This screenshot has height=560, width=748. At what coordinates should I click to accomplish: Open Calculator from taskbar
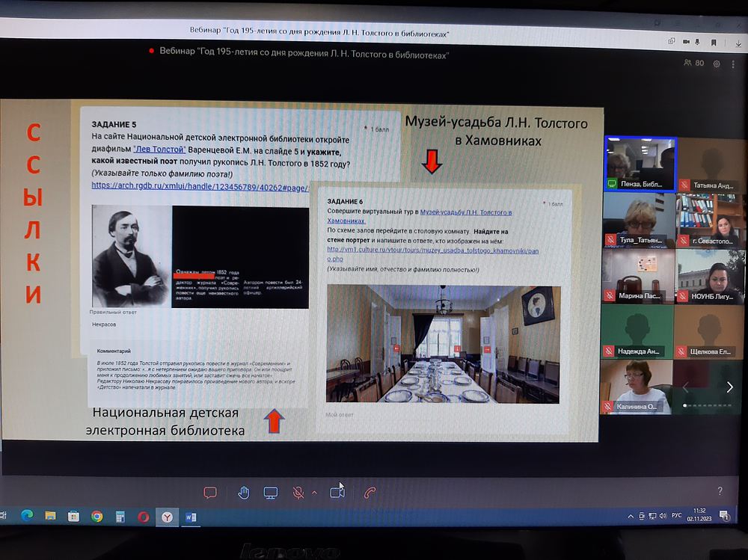point(120,517)
